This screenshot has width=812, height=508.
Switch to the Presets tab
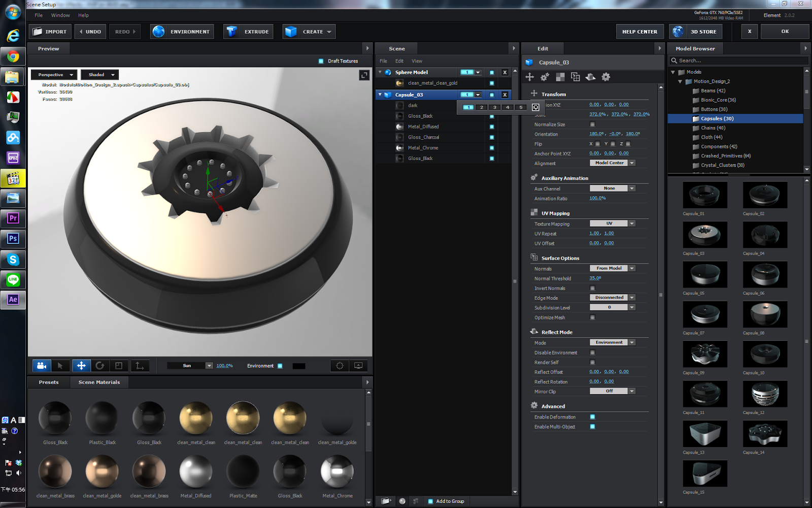click(49, 382)
